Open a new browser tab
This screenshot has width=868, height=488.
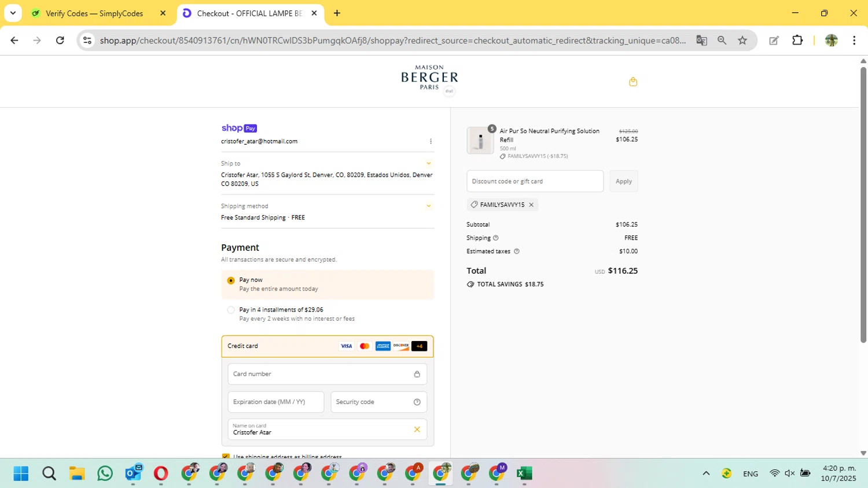coord(337,13)
